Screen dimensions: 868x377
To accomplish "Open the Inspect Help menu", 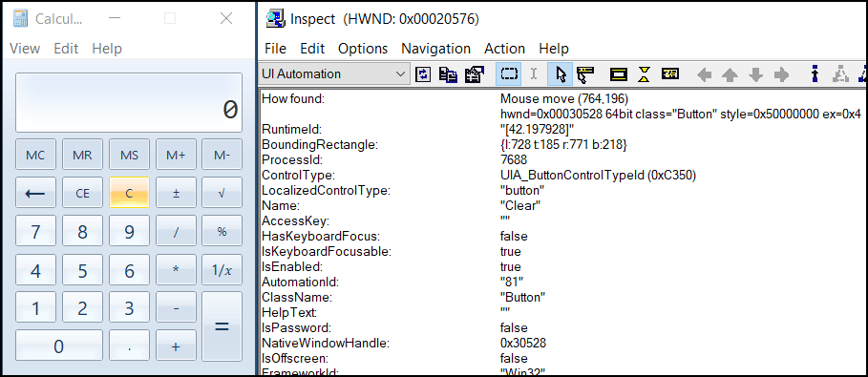I will click(554, 48).
